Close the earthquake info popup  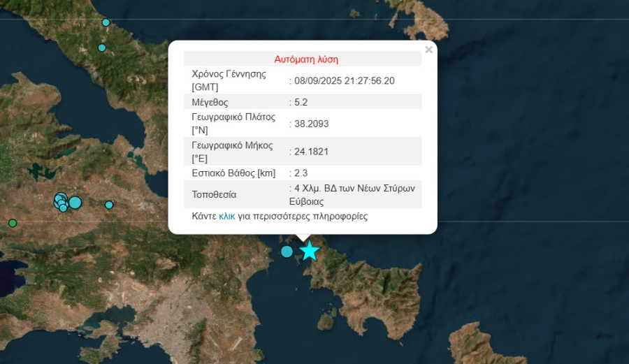tap(428, 50)
